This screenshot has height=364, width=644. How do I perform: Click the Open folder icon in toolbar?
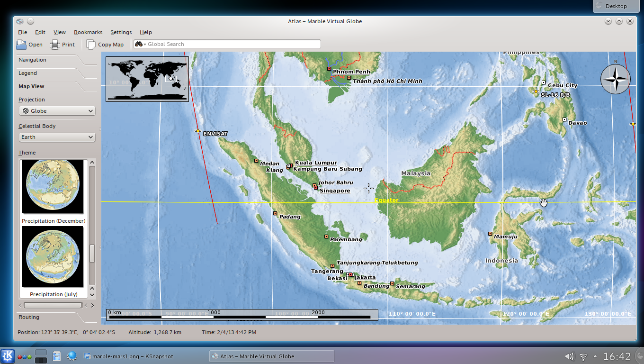tap(21, 45)
